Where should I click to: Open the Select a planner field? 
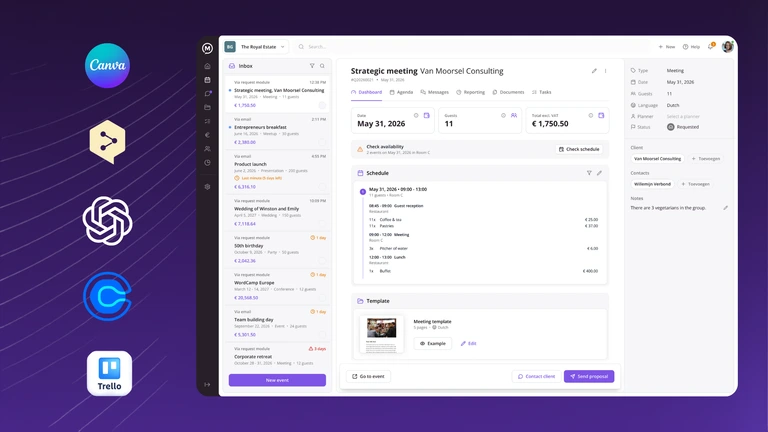683,117
